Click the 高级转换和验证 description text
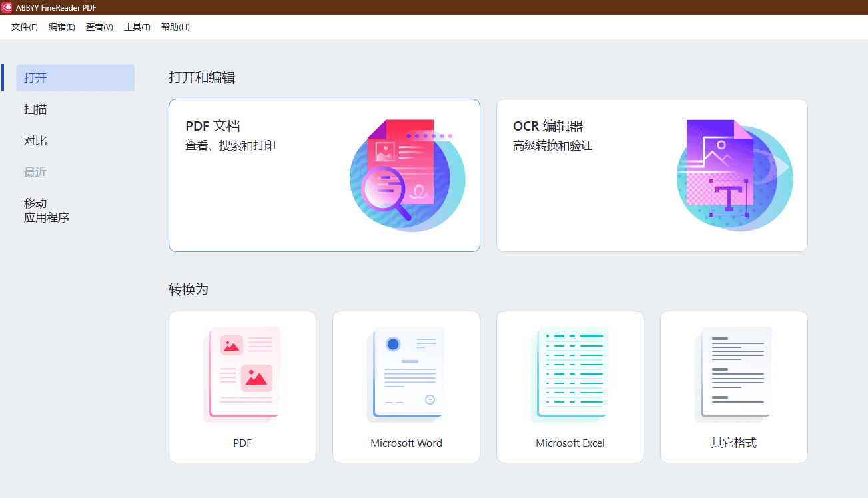 click(x=553, y=145)
